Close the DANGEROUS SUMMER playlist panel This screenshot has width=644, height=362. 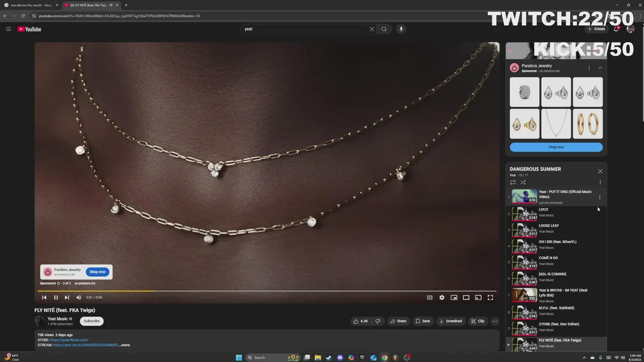point(600,171)
